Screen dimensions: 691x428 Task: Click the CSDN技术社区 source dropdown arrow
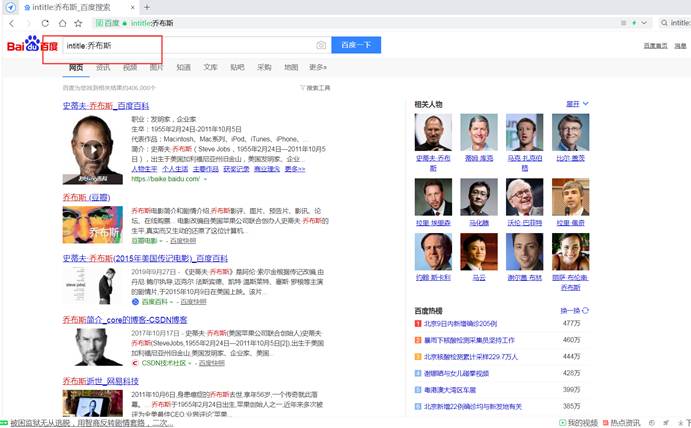coord(189,363)
